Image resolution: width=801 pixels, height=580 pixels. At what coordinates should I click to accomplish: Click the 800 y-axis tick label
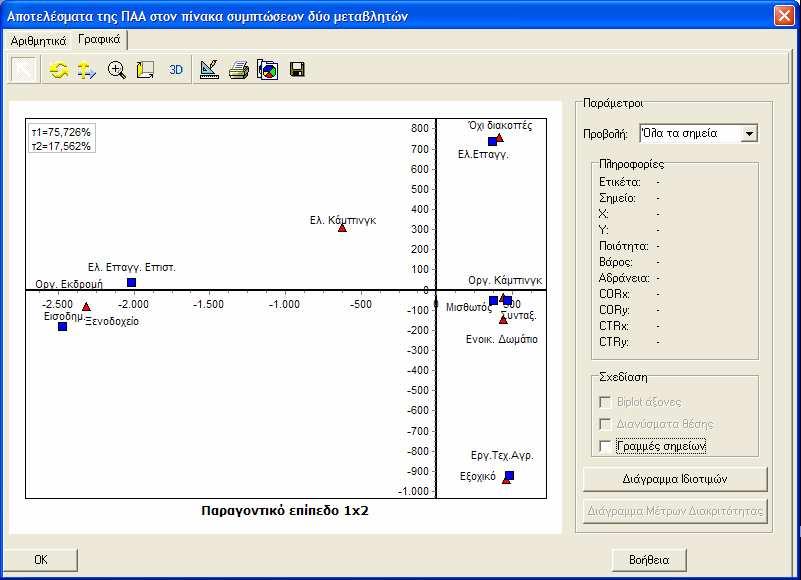tap(419, 128)
